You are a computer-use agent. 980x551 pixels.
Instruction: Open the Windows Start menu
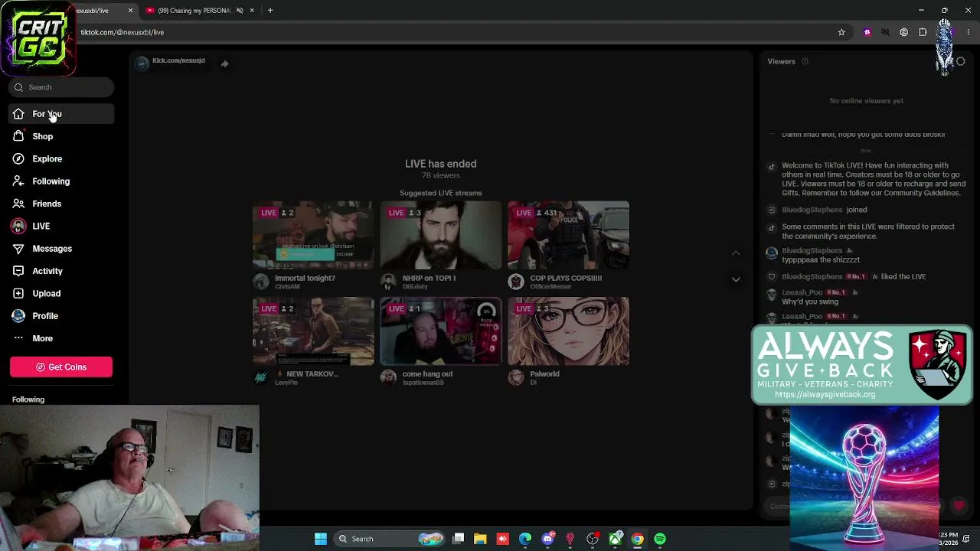tap(321, 539)
